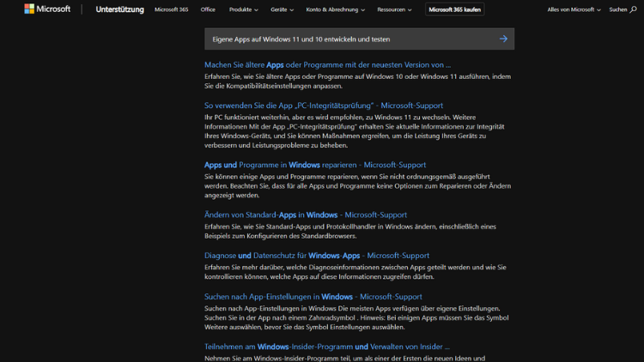Open the PC-Integritätsprüfung app result
Viewport: 644px width, 362px height.
[x=324, y=106]
